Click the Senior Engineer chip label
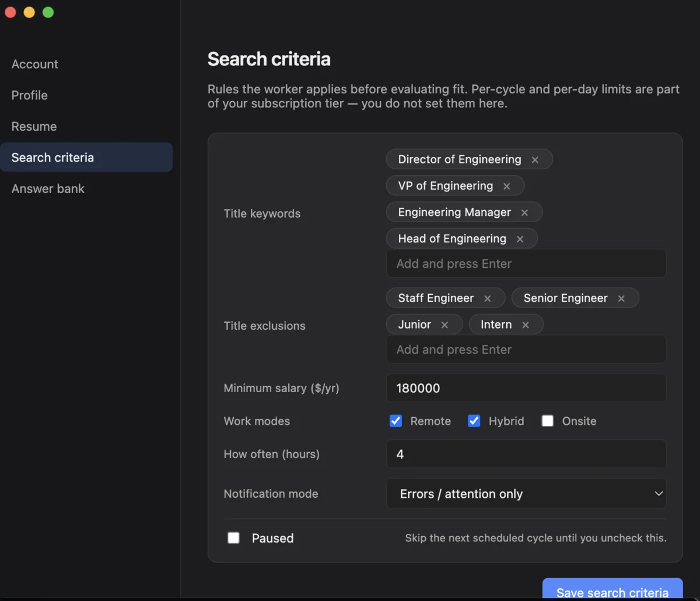Screen dimensions: 700x601 (x=566, y=298)
